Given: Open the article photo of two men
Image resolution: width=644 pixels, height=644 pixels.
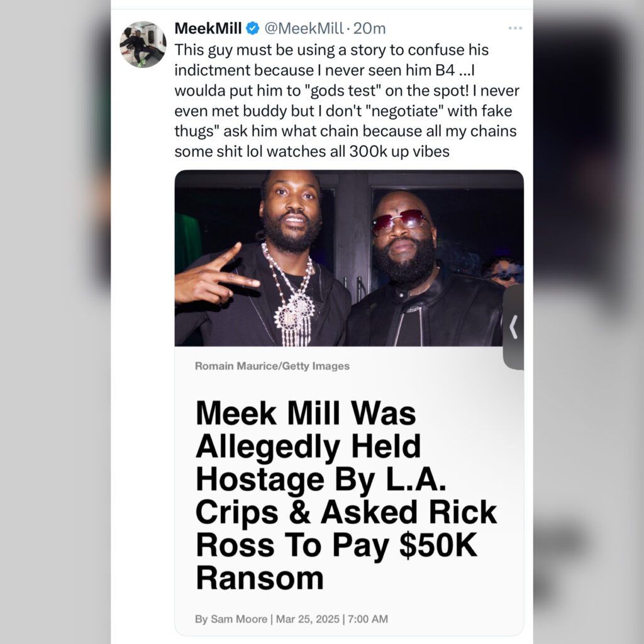Looking at the screenshot, I should pyautogui.click(x=349, y=258).
